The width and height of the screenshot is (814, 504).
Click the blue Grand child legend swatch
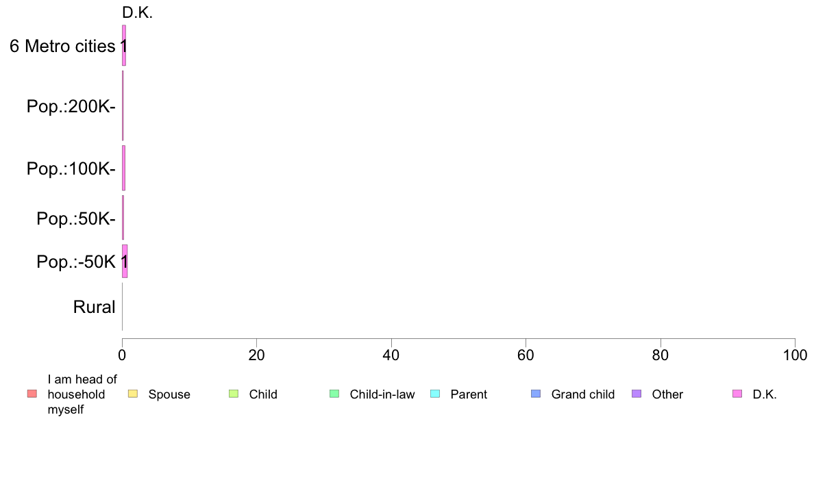pyautogui.click(x=536, y=394)
